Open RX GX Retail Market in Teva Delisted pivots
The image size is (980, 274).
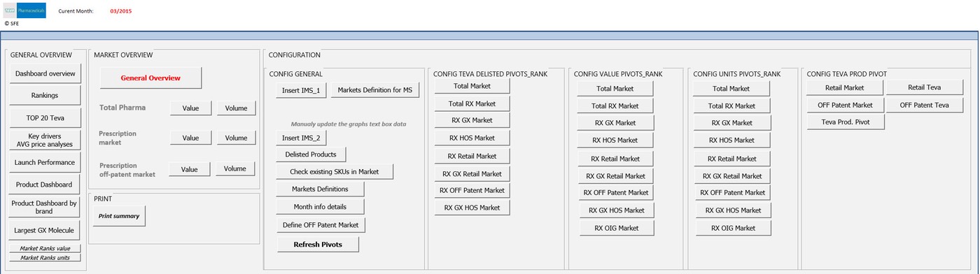coord(472,173)
